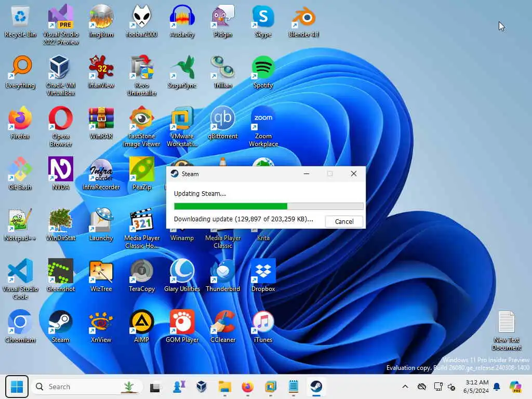This screenshot has height=399, width=532.
Task: Select Oracle VM VirtualBox desktop icon
Action: [61, 76]
